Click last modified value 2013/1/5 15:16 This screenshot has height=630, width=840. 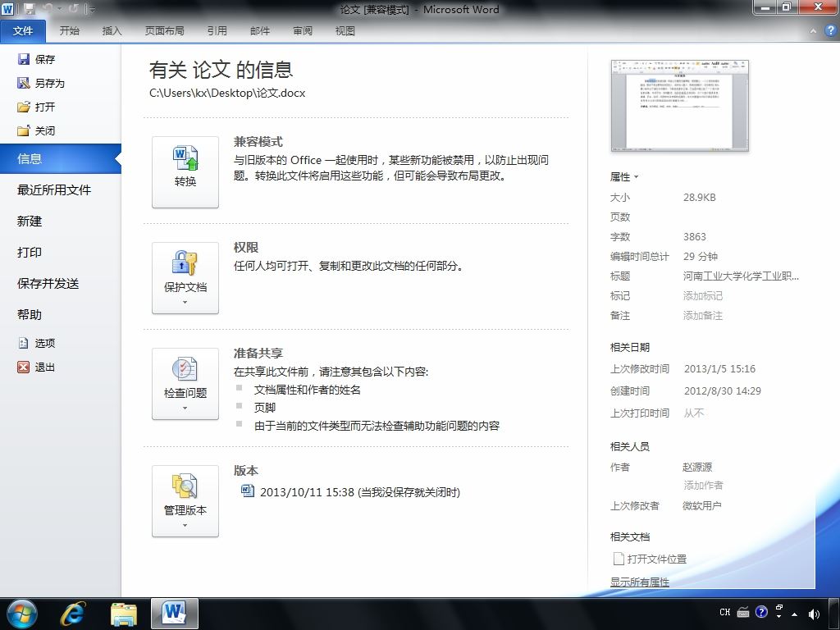[719, 368]
